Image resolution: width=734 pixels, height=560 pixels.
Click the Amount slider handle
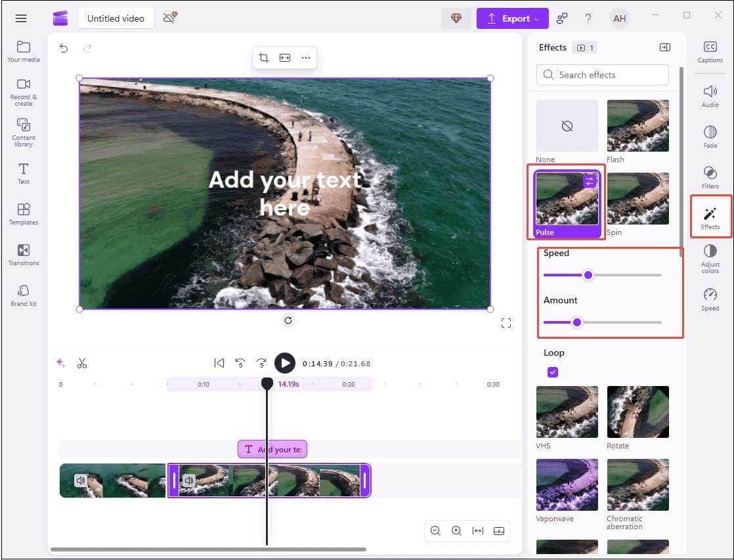577,322
